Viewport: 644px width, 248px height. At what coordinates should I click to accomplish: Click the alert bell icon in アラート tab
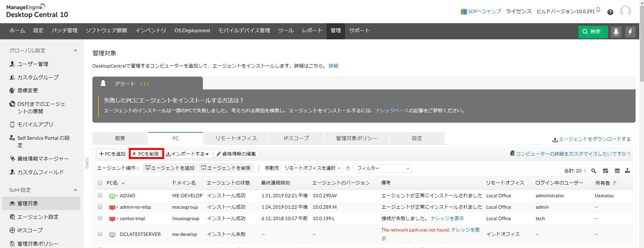(x=103, y=84)
